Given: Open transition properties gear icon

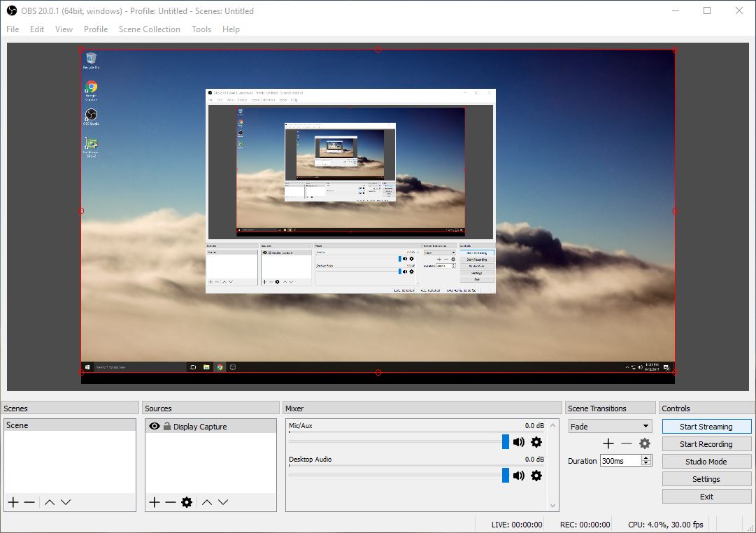Looking at the screenshot, I should pos(645,443).
